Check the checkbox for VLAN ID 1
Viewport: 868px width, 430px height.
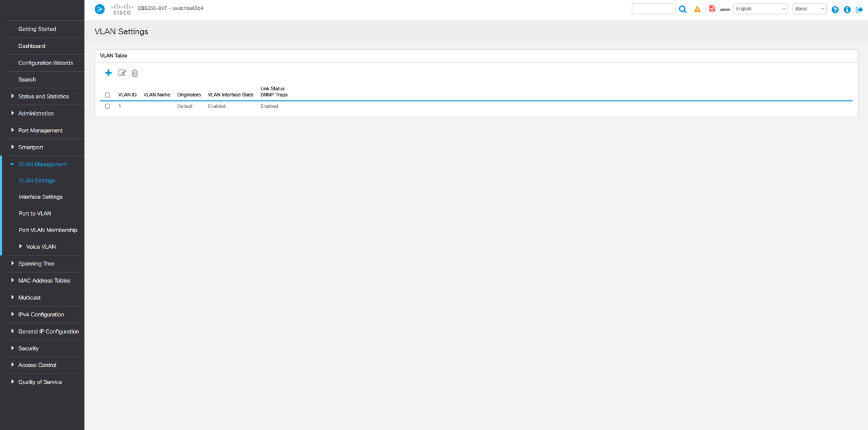pyautogui.click(x=108, y=106)
